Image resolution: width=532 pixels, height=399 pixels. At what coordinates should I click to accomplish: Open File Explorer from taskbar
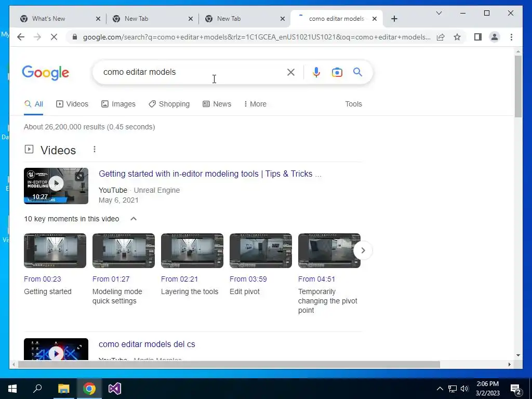click(63, 389)
